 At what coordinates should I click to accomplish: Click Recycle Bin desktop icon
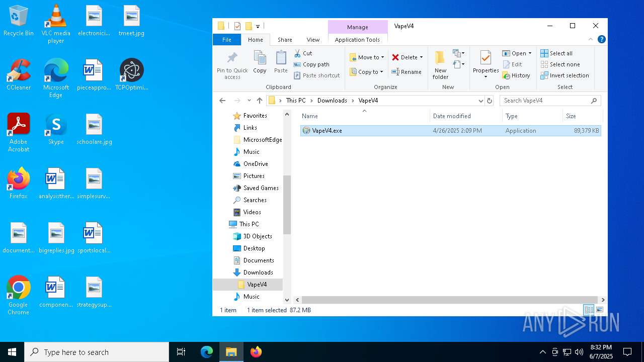[19, 21]
